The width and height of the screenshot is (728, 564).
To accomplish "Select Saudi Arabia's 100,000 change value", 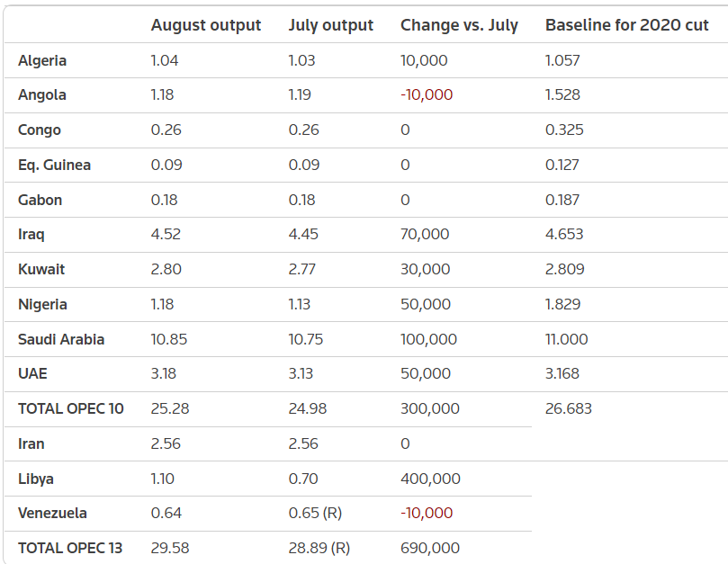I will coord(428,339).
